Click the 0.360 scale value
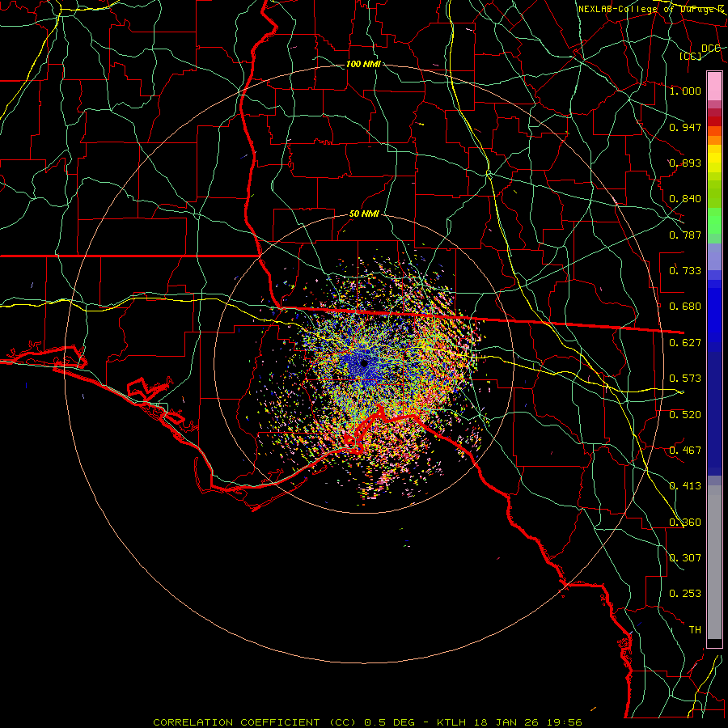The image size is (728, 728). click(685, 523)
